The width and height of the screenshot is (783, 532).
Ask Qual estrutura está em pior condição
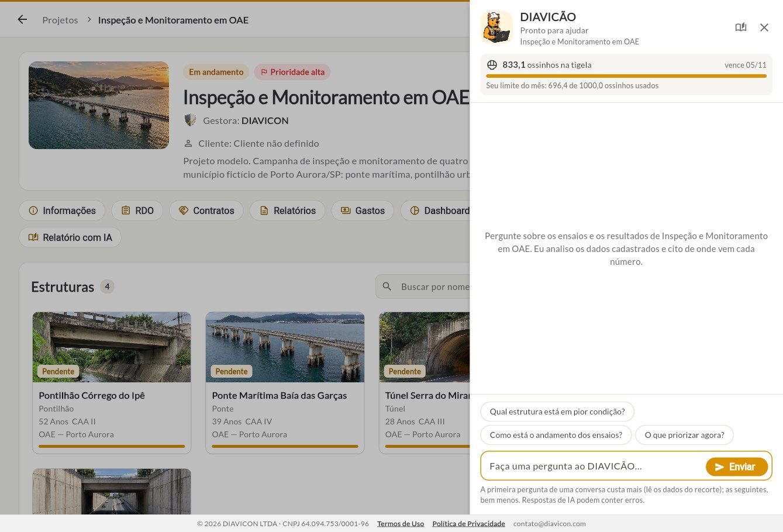point(557,412)
